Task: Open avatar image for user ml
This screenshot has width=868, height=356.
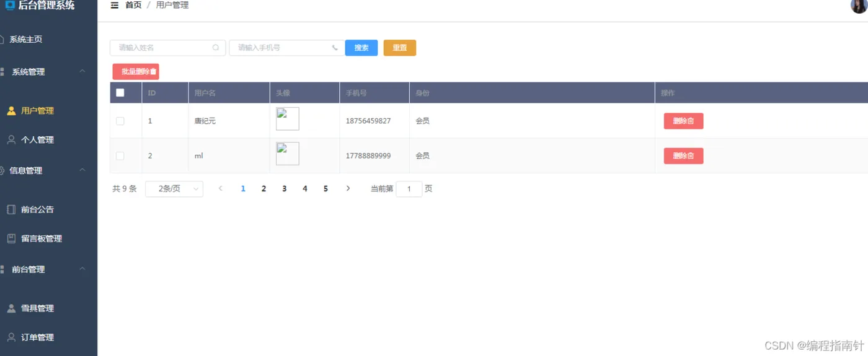Action: 288,154
